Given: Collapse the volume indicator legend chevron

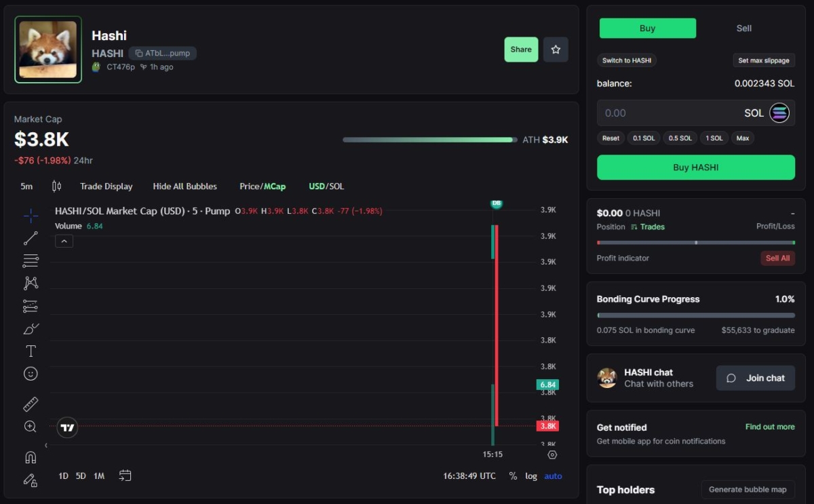Looking at the screenshot, I should pos(64,241).
